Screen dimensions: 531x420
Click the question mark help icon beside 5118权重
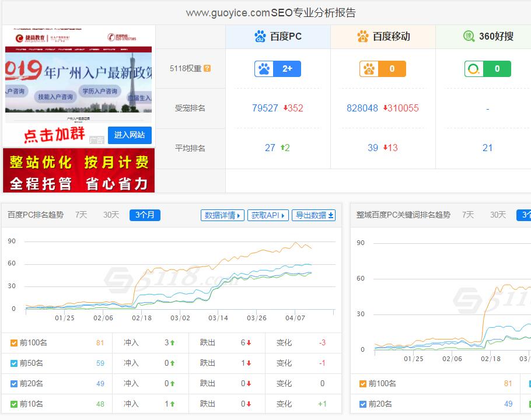click(x=207, y=68)
